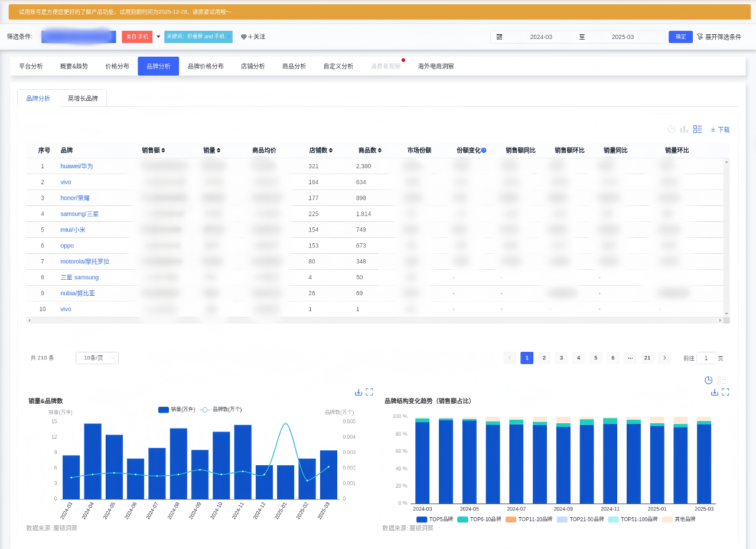Click the 前往 page number input

point(706,358)
